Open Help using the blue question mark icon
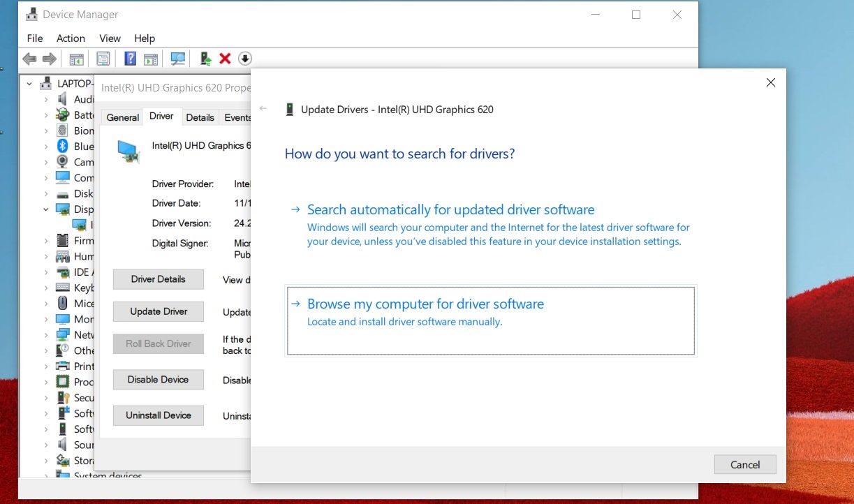This screenshot has width=854, height=504. [130, 59]
